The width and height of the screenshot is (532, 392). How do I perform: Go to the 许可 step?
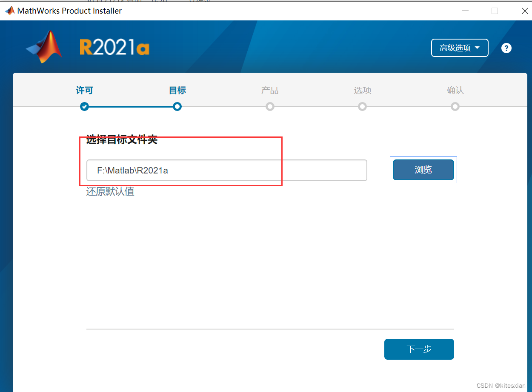click(x=84, y=90)
